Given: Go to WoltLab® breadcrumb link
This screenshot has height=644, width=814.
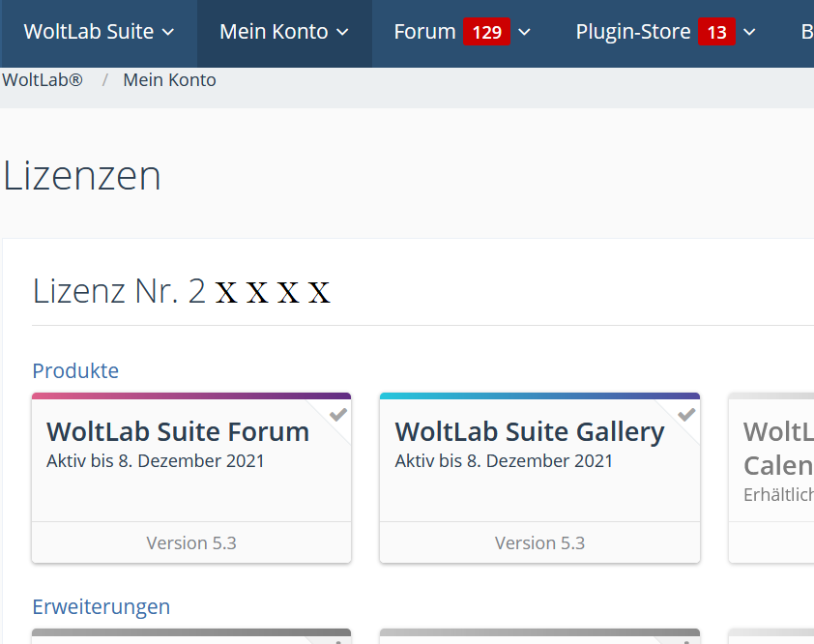Looking at the screenshot, I should (43, 80).
